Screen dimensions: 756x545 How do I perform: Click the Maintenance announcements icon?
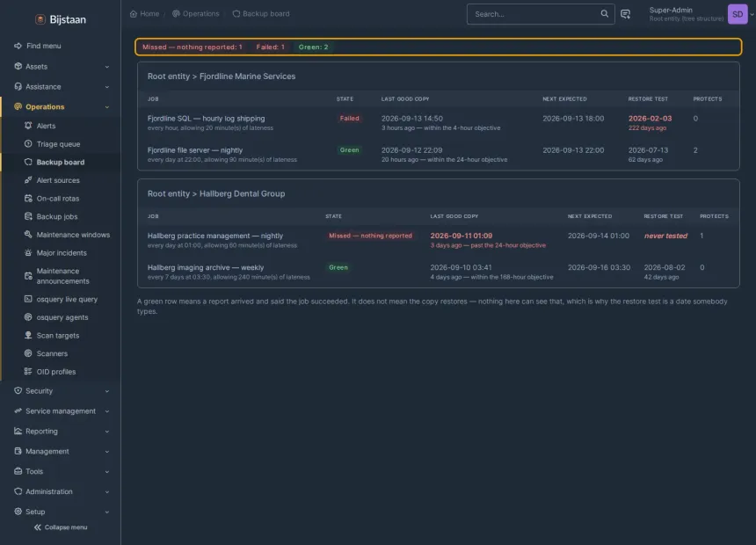coord(28,276)
